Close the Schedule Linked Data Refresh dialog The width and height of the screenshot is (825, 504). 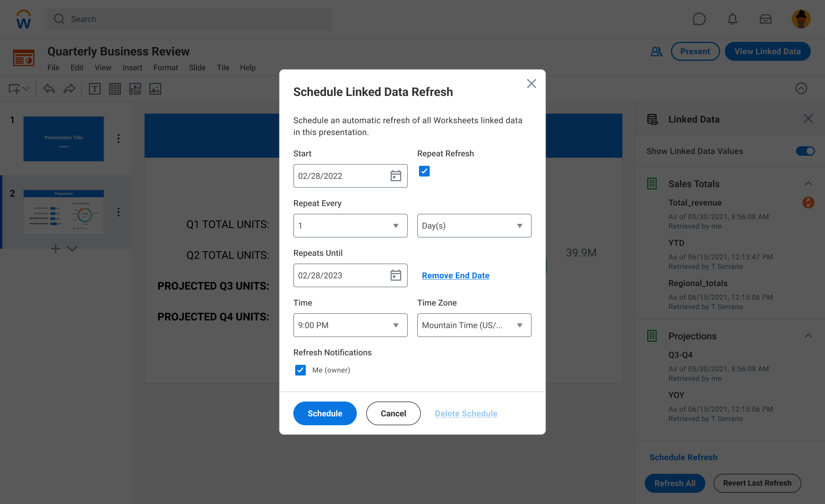[531, 83]
